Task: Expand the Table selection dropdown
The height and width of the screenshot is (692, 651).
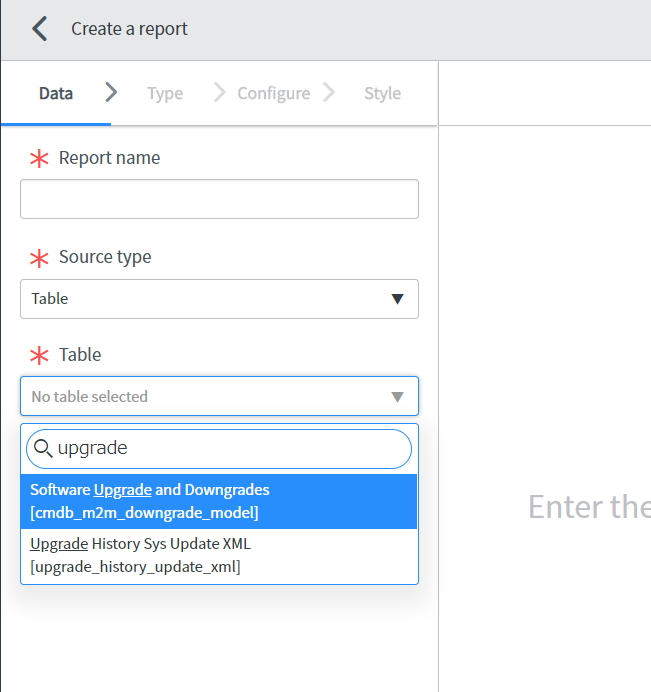Action: point(219,396)
